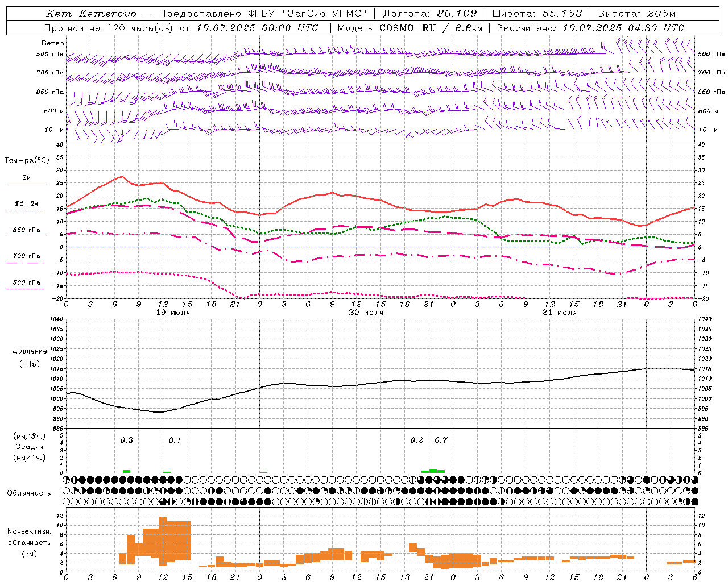Click the 21 июля date label
The image size is (728, 582).
560,312
